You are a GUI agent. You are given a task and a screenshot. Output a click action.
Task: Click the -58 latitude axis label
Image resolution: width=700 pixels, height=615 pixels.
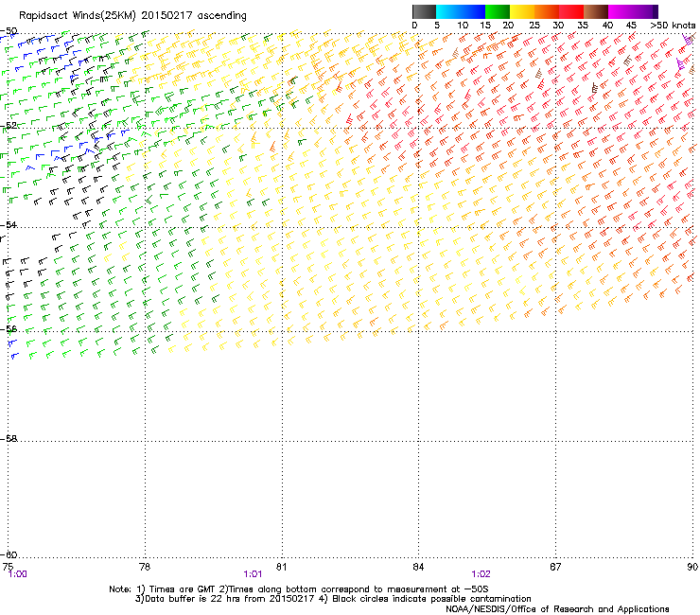click(9, 439)
